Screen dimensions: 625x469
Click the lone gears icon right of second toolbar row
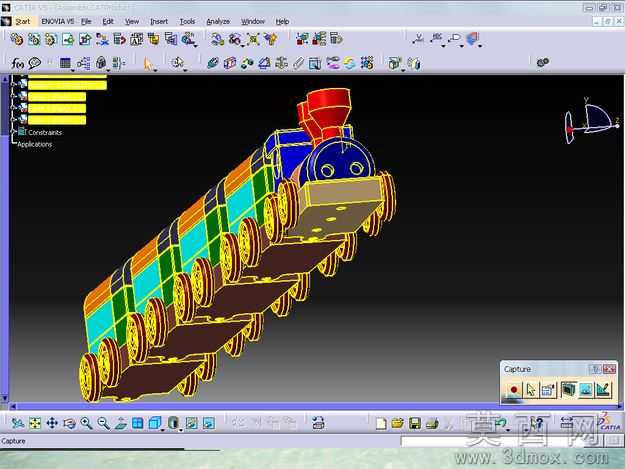pyautogui.click(x=543, y=62)
